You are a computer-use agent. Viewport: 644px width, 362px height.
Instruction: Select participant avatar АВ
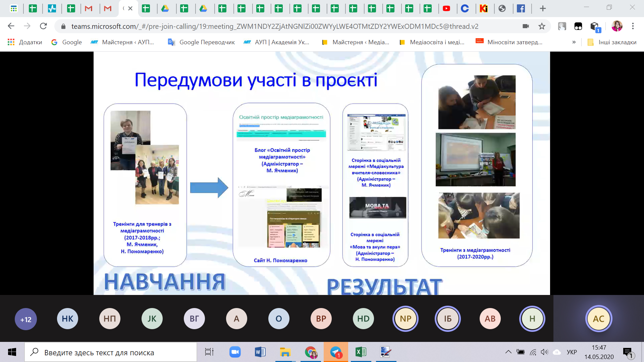pos(490,318)
